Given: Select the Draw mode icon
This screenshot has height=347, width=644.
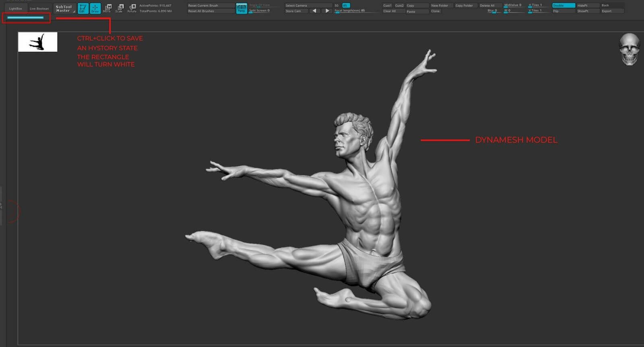Looking at the screenshot, I should coord(95,8).
